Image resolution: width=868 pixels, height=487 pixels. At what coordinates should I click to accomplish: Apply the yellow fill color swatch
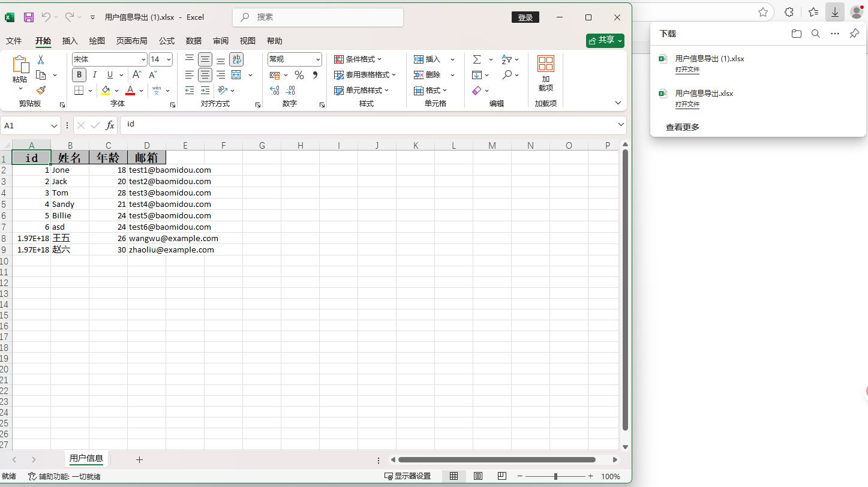click(106, 91)
